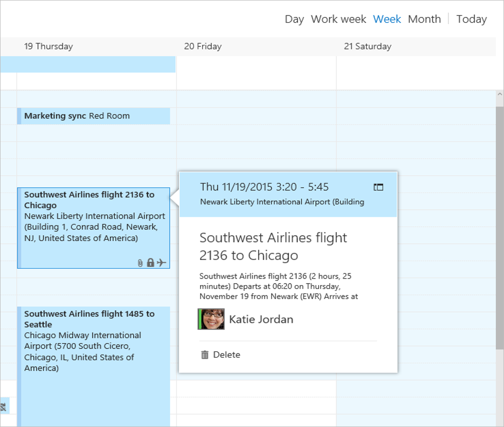Open the flight 1485 to Seattle event
The height and width of the screenshot is (427, 504).
tap(94, 366)
